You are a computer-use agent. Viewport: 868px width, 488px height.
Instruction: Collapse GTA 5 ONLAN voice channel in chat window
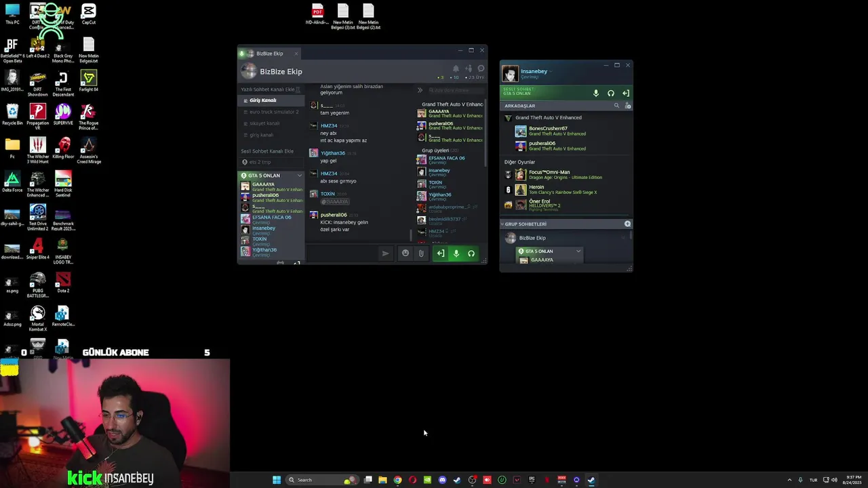click(299, 176)
